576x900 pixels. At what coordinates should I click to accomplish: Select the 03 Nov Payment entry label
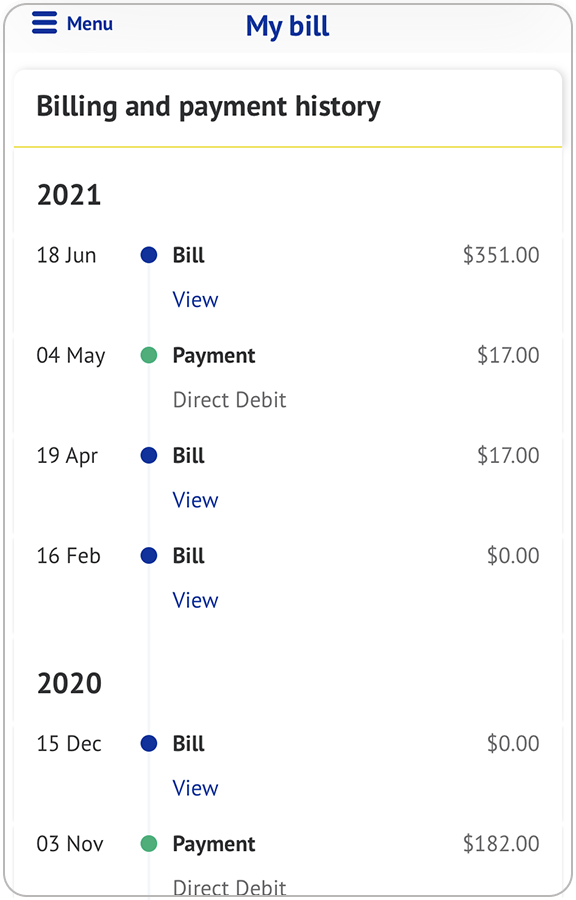213,844
